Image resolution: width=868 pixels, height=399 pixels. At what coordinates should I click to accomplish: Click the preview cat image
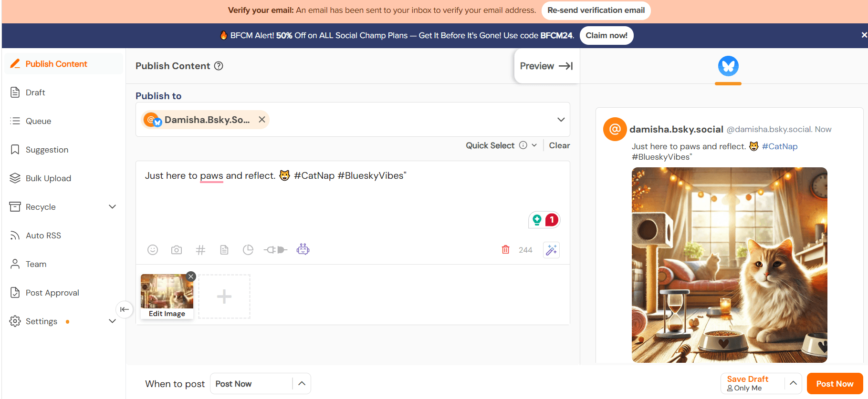729,265
